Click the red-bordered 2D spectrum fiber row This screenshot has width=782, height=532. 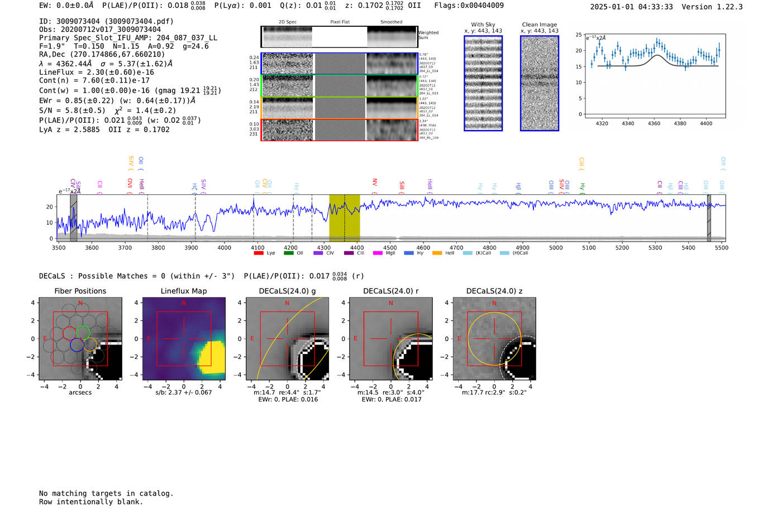pyautogui.click(x=339, y=130)
